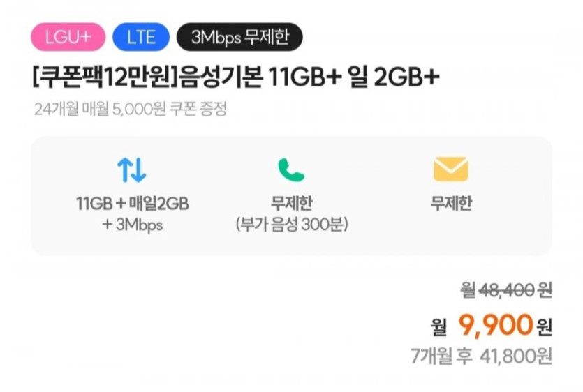Click the green phone call icon
This screenshot has width=583, height=392.
click(x=291, y=169)
